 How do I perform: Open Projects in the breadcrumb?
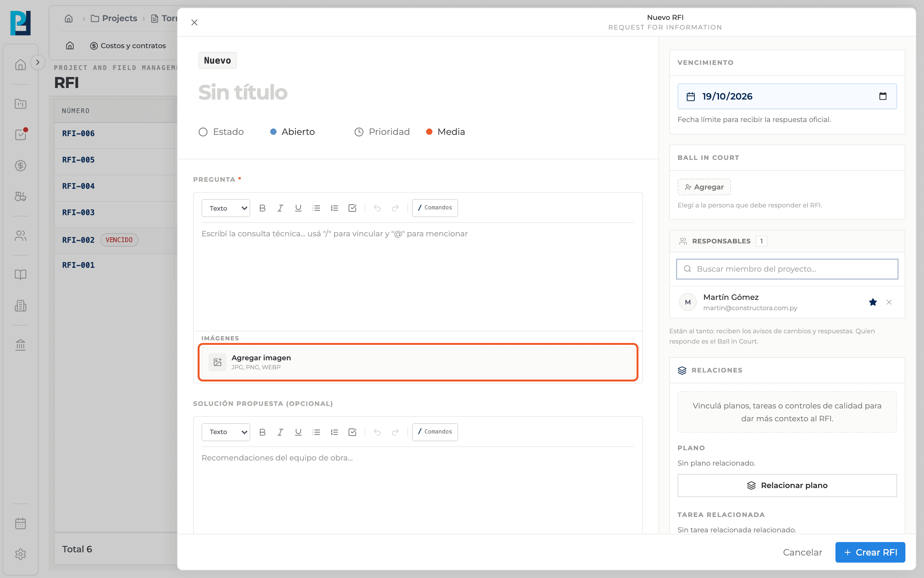click(x=114, y=18)
